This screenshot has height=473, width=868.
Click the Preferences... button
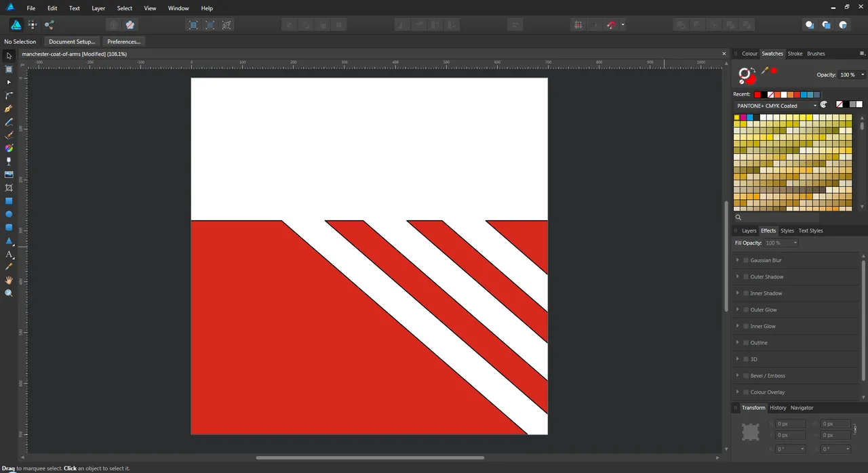pos(123,41)
